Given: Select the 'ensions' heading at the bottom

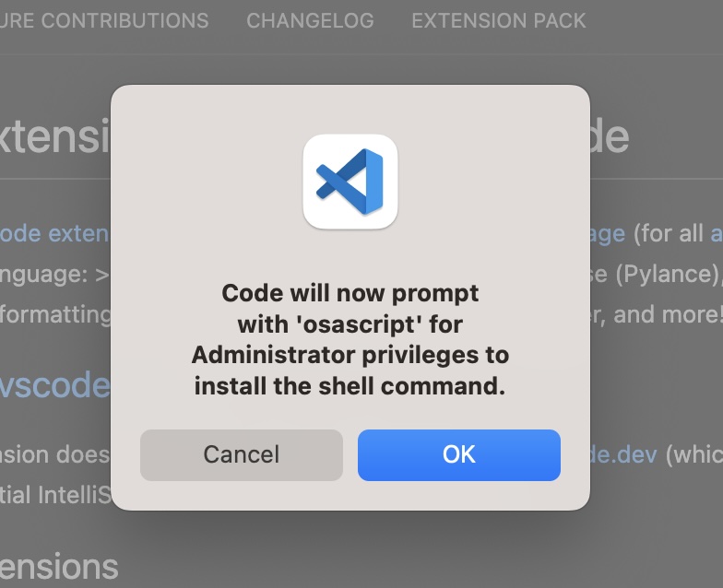Looking at the screenshot, I should click(x=59, y=567).
